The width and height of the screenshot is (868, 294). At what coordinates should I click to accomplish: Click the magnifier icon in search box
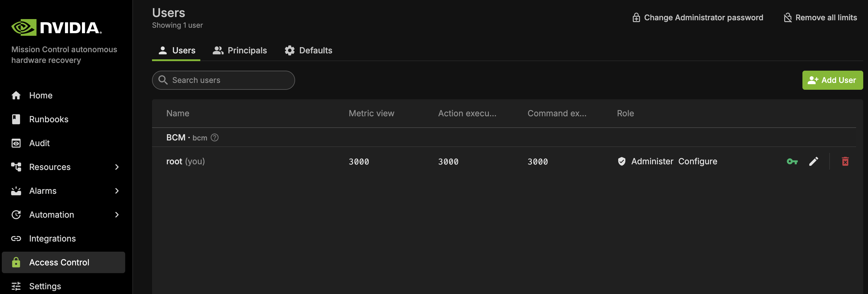point(163,80)
